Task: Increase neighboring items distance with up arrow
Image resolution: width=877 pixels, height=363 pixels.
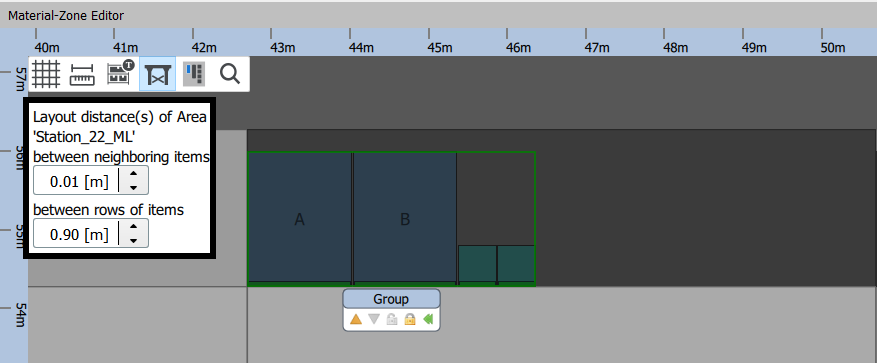Action: click(134, 174)
